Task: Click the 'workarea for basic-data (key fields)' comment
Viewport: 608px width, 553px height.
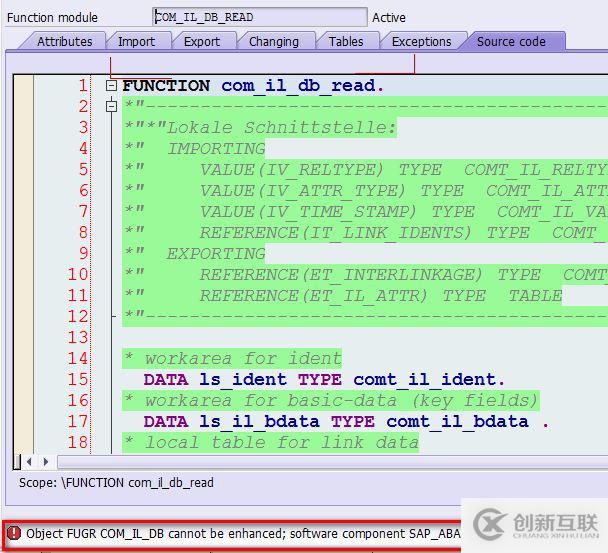Action: coord(332,401)
